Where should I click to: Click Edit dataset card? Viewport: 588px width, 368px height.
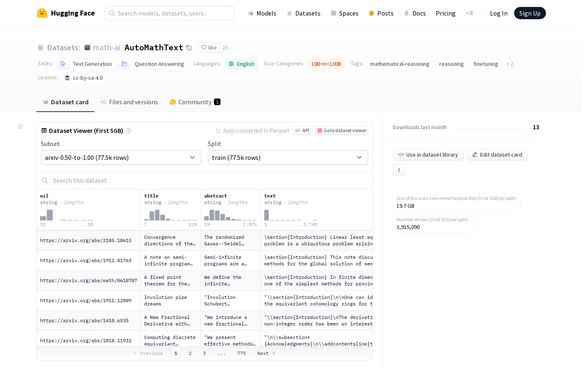point(497,155)
